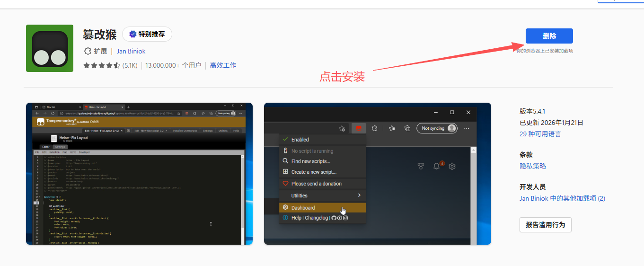The height and width of the screenshot is (266, 644).
Task: Click the puzzle-piece icon next to 扩展
Action: pyautogui.click(x=88, y=51)
